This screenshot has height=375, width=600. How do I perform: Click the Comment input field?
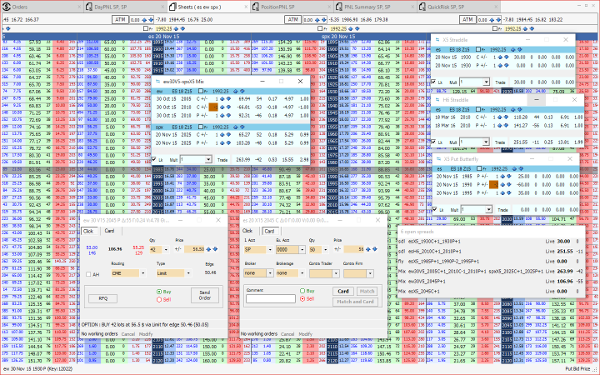pyautogui.click(x=271, y=298)
